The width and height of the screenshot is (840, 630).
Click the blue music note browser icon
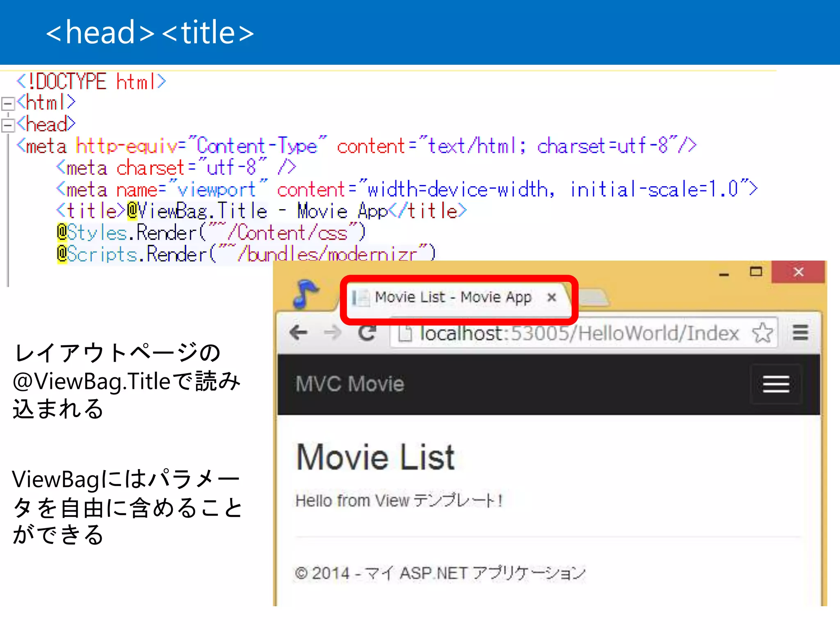(x=306, y=294)
